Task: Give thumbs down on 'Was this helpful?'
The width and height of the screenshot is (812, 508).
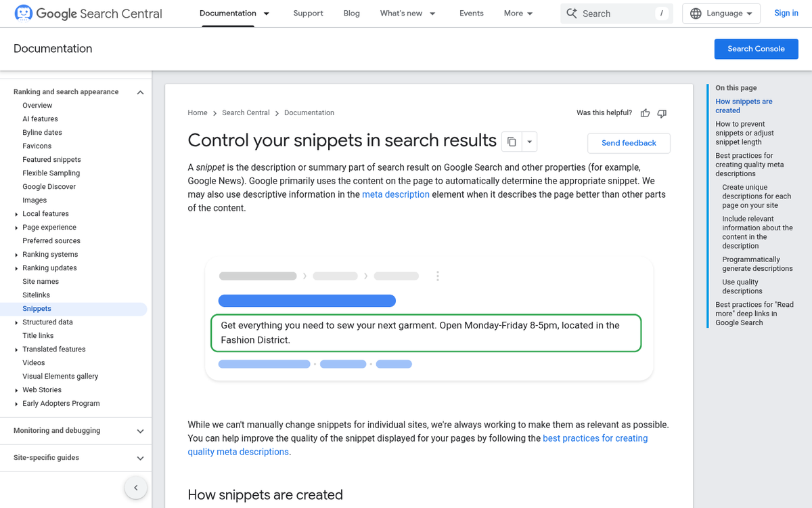Action: pyautogui.click(x=662, y=113)
